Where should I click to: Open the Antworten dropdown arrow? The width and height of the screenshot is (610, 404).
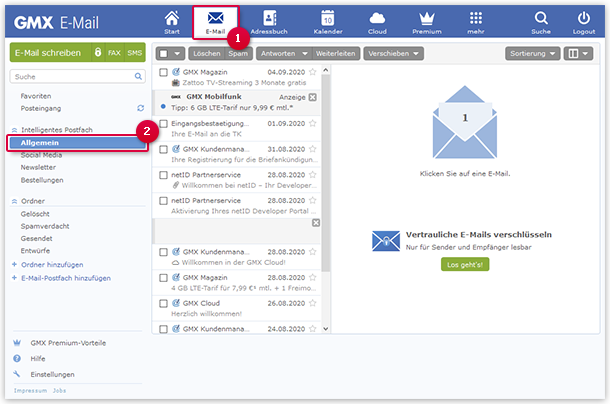[x=305, y=54]
